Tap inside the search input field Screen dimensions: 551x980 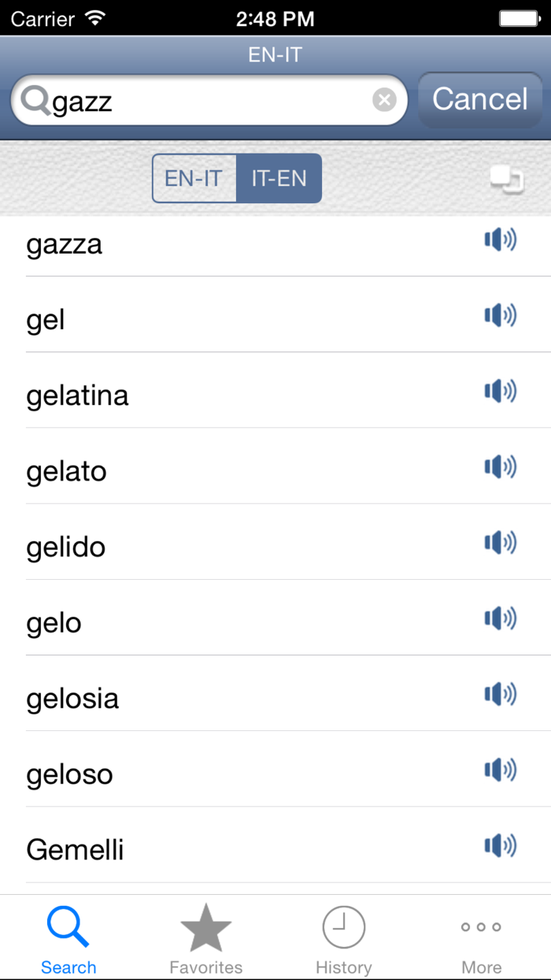(x=197, y=101)
